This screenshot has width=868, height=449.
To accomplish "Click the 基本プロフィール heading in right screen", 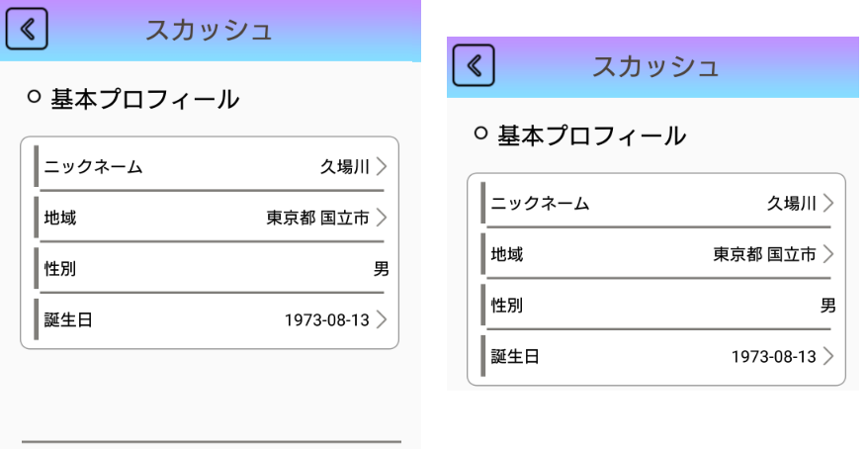I will click(x=591, y=135).
